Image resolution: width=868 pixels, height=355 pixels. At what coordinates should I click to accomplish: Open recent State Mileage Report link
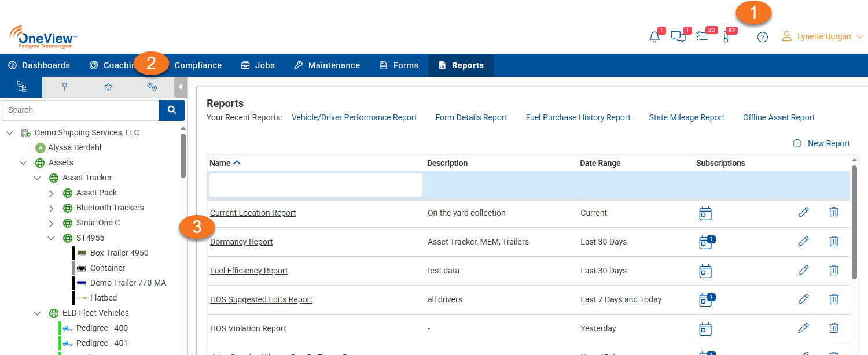(686, 117)
